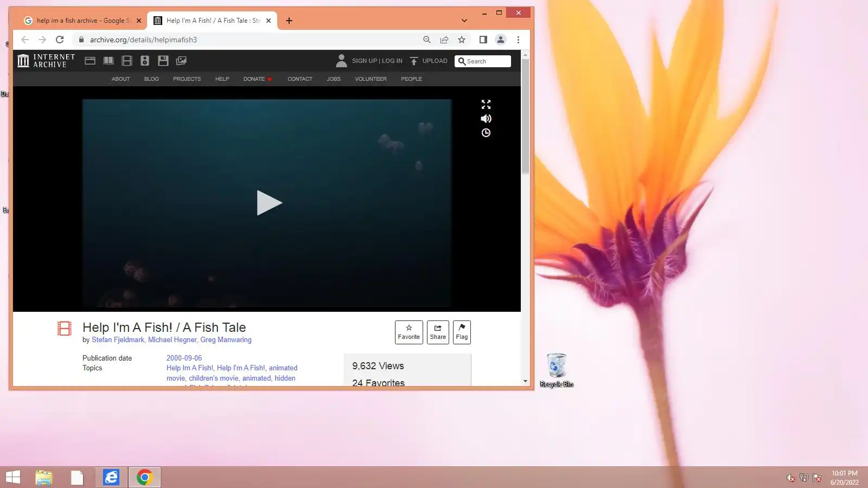Open the ABOUT menu item
Image resolution: width=868 pixels, height=488 pixels.
point(120,79)
